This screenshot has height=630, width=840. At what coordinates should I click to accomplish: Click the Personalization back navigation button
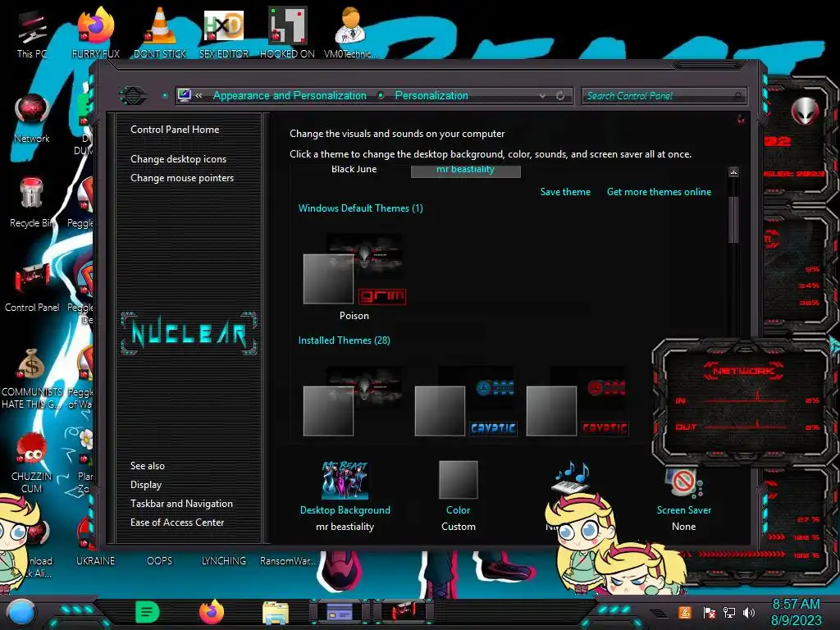[132, 95]
